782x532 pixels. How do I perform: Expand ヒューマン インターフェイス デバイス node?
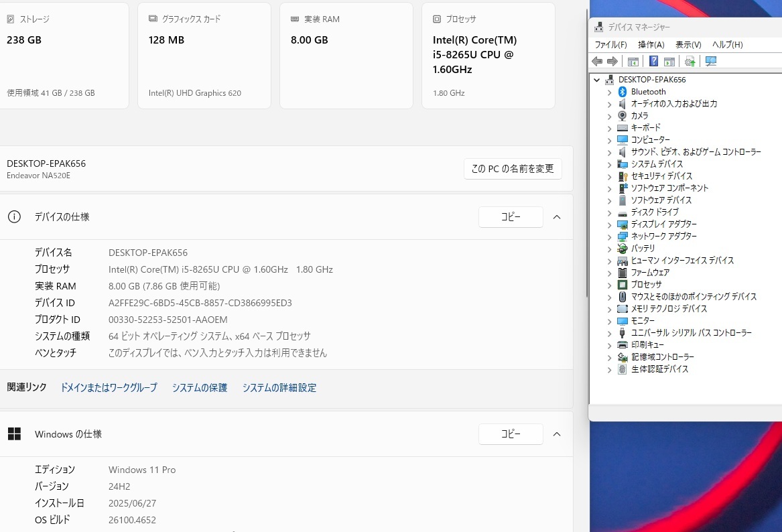coord(609,261)
